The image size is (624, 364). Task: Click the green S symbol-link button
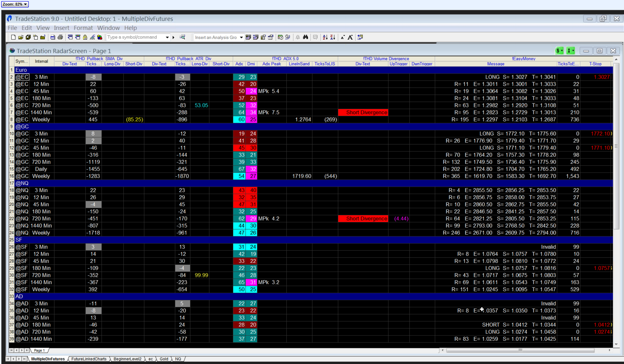click(x=559, y=51)
